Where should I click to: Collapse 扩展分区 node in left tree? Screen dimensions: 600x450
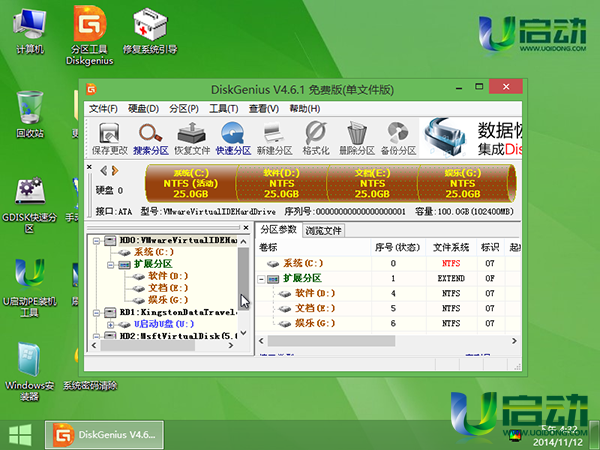111,264
